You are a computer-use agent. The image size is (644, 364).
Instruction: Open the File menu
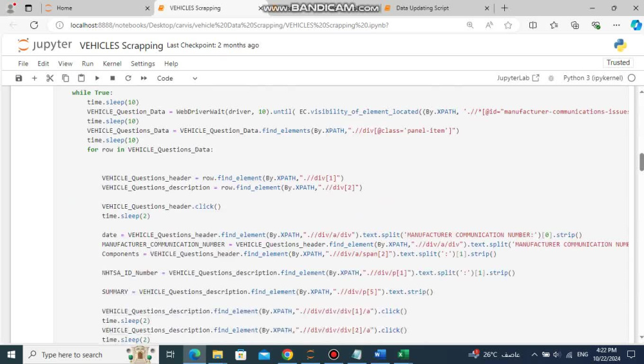pos(23,64)
